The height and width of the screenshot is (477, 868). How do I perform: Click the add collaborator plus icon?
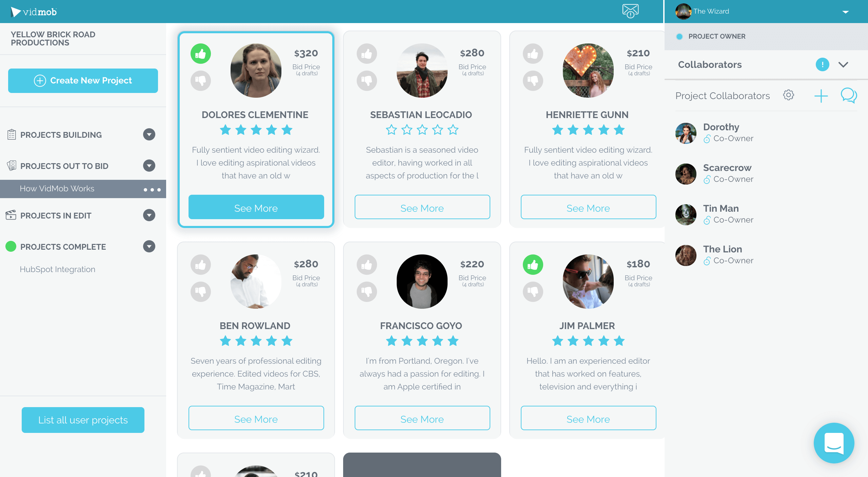821,96
